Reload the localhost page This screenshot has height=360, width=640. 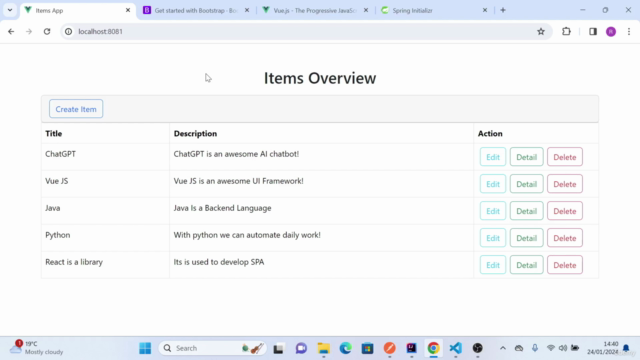47,31
